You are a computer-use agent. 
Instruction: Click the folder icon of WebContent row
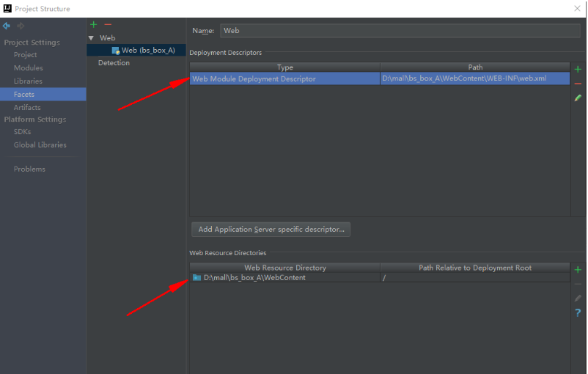coord(197,278)
